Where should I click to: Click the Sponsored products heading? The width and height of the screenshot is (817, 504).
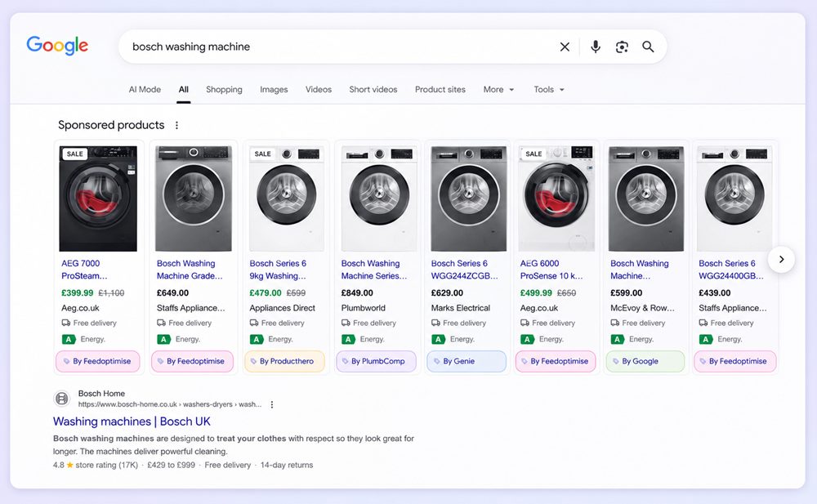pos(111,125)
